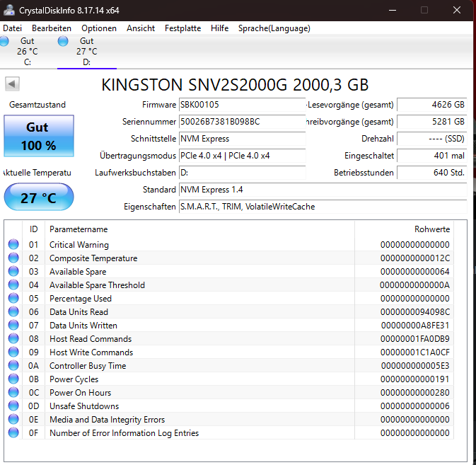Click the blue status orb of drive C:
The image size is (476, 465).
[x=4, y=41]
